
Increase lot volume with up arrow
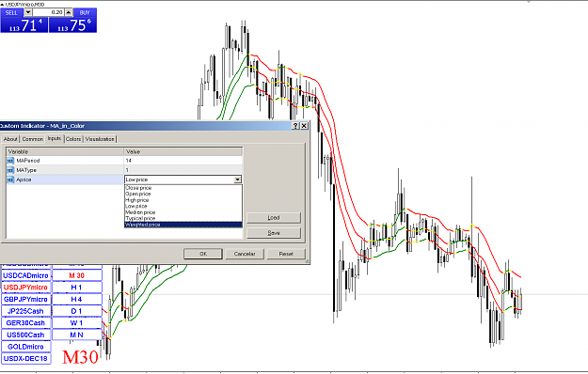click(x=69, y=12)
